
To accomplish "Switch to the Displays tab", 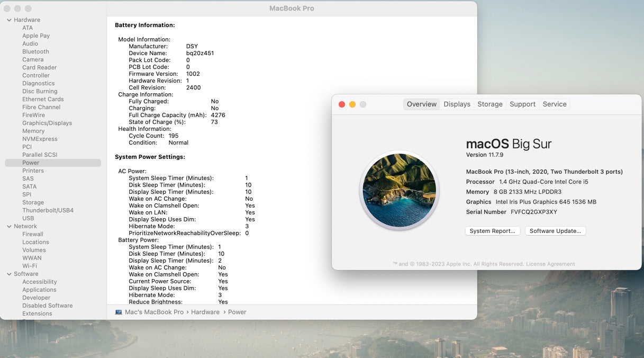I will click(x=457, y=104).
